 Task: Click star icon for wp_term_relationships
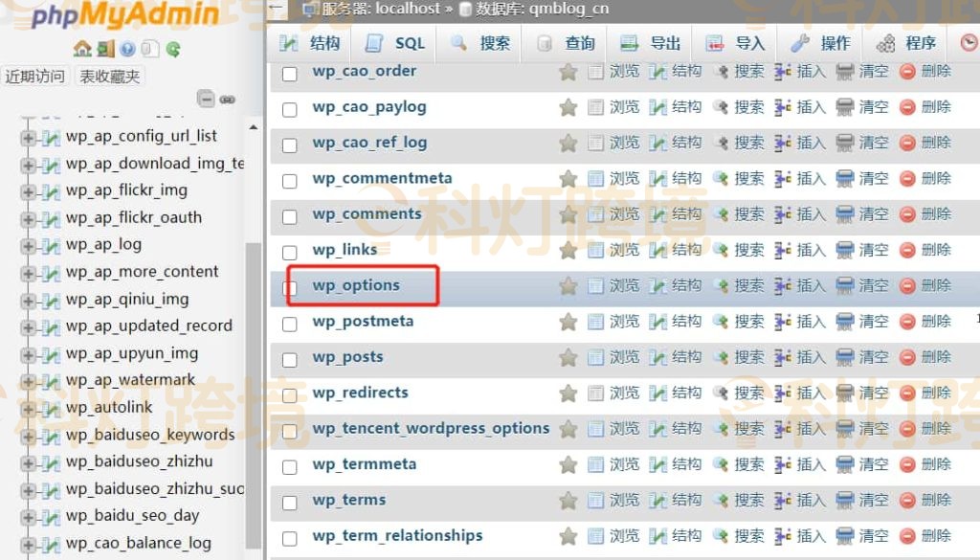(568, 536)
